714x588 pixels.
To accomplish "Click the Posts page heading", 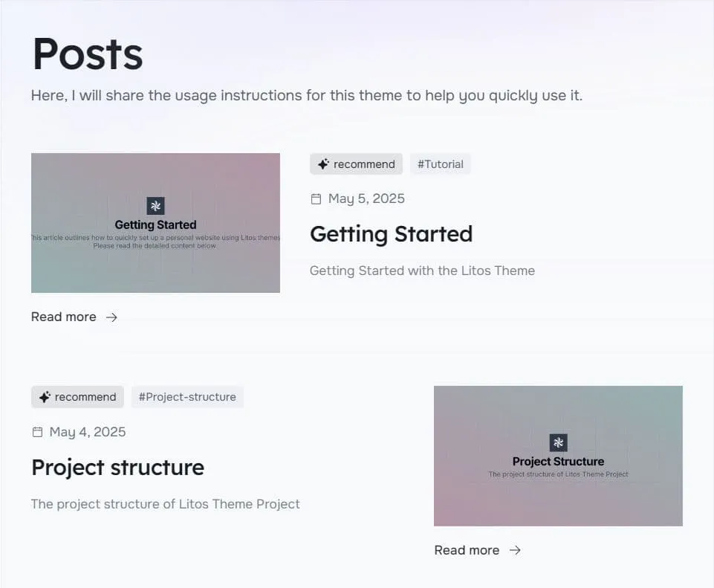I will coord(88,54).
